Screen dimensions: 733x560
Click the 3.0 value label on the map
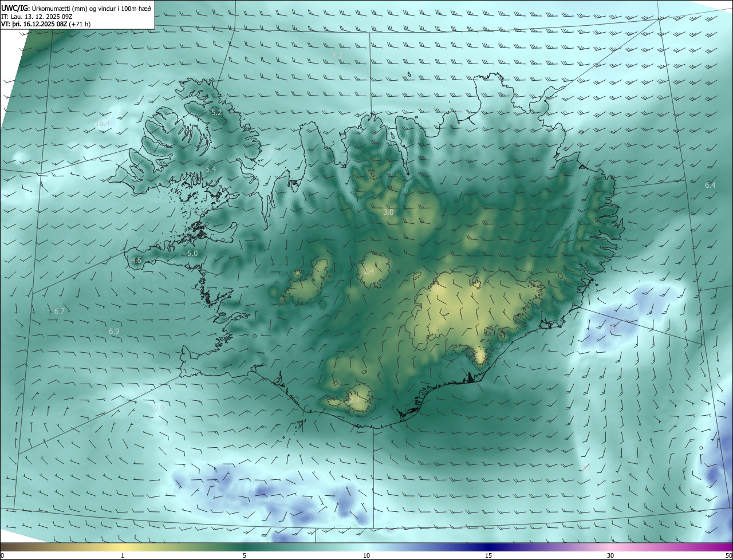point(388,212)
